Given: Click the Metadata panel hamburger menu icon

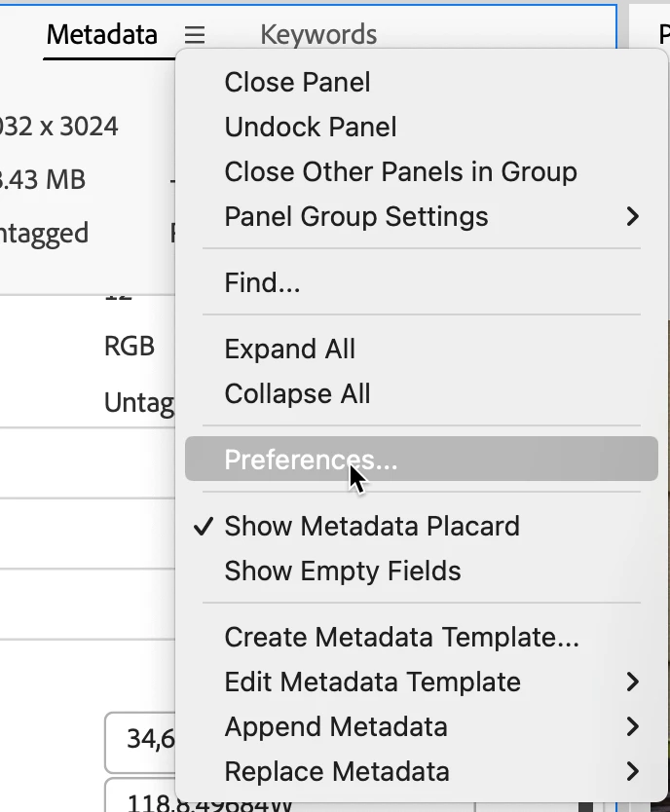Looking at the screenshot, I should tap(195, 35).
